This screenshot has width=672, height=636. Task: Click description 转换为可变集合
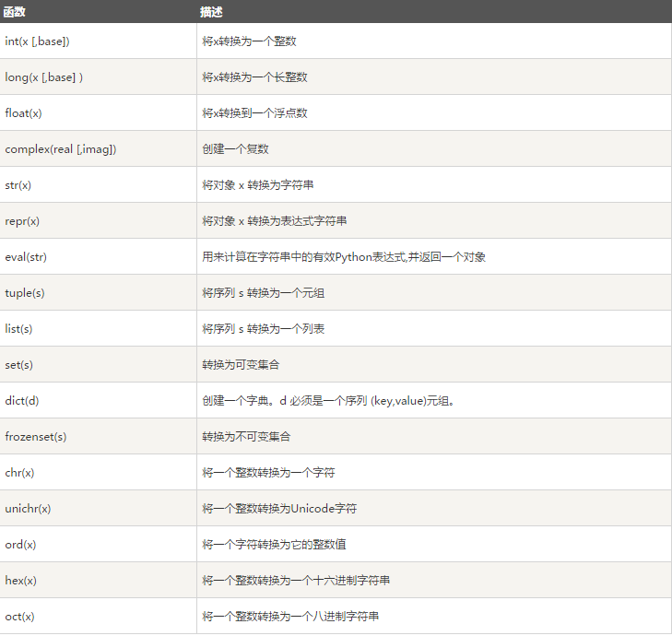tap(241, 365)
